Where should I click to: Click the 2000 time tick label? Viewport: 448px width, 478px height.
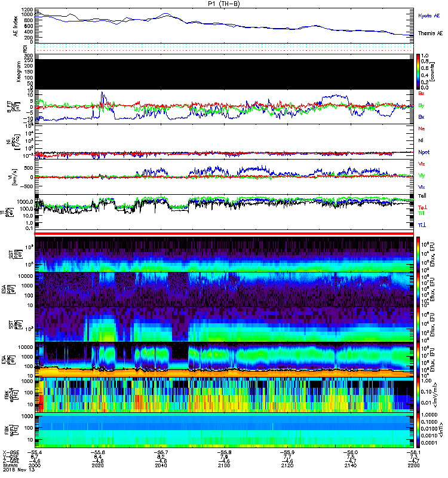[x=35, y=465]
